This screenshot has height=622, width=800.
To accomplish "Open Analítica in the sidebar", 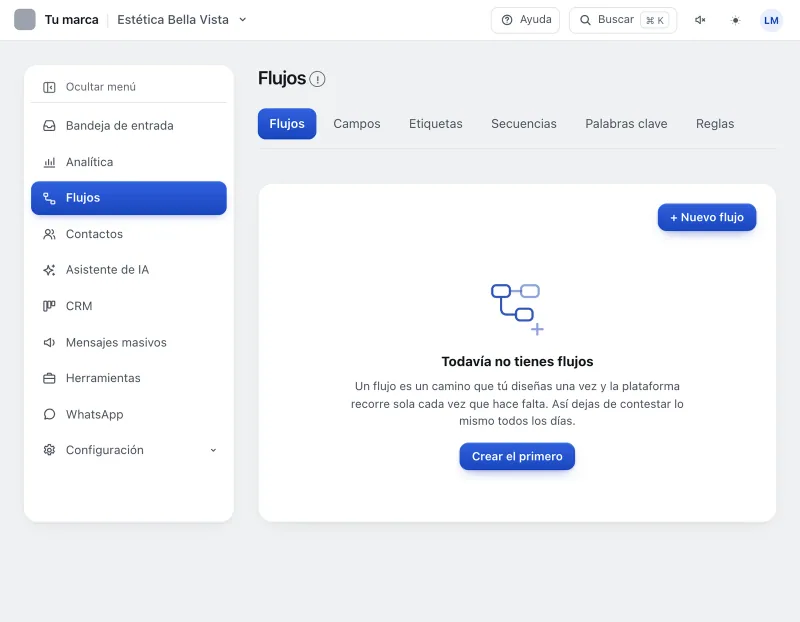I will (x=129, y=162).
